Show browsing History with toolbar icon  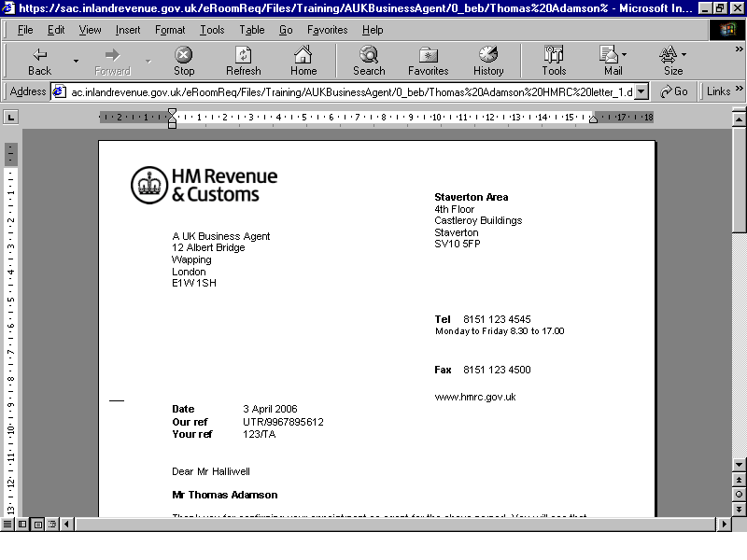pyautogui.click(x=488, y=55)
